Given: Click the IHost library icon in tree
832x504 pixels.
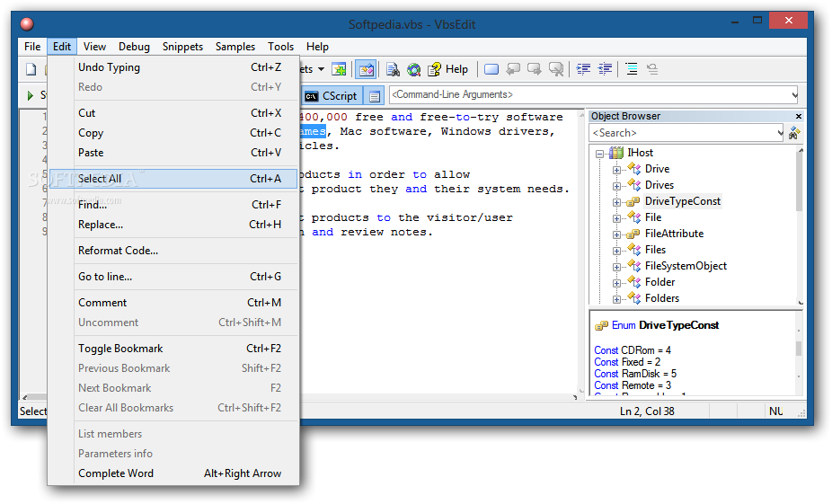Looking at the screenshot, I should (616, 153).
